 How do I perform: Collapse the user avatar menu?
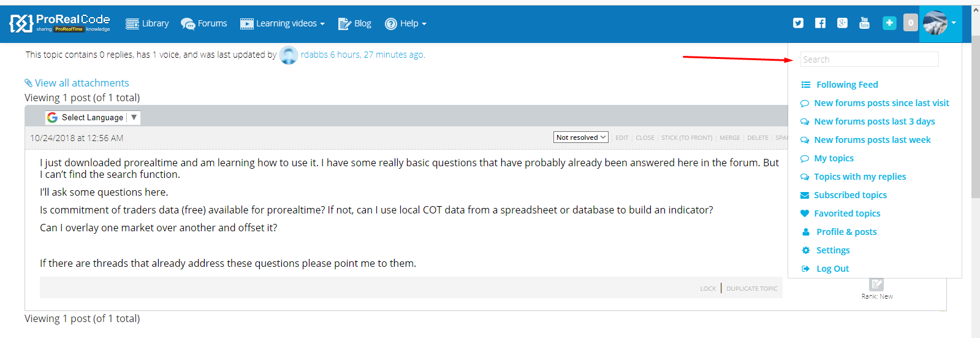coord(940,23)
